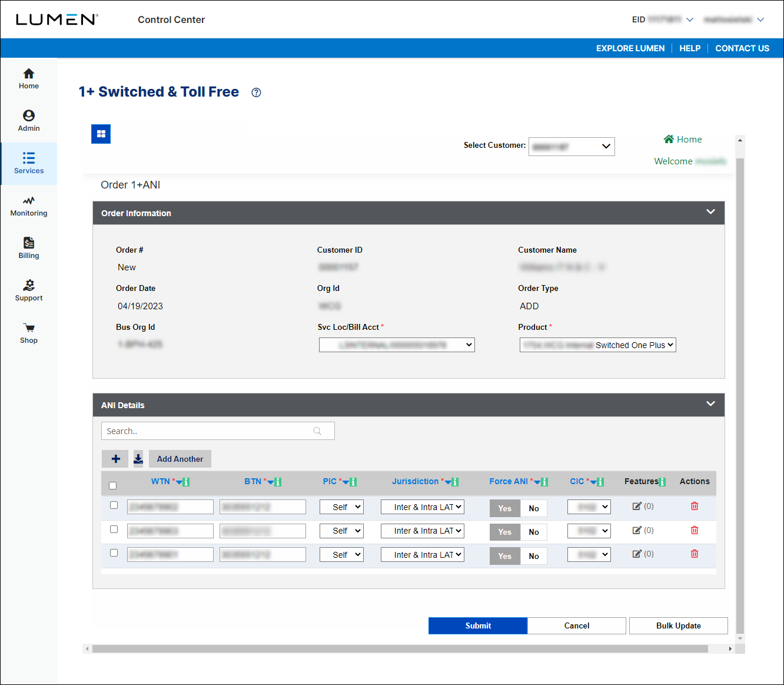Open the Select Customer dropdown
Viewport: 784px width, 685px height.
tap(572, 147)
